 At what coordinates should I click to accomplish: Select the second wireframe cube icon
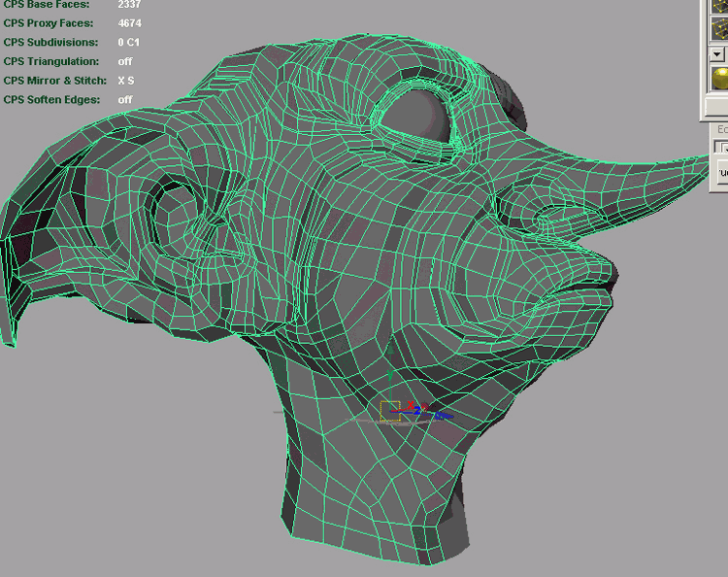point(719,30)
